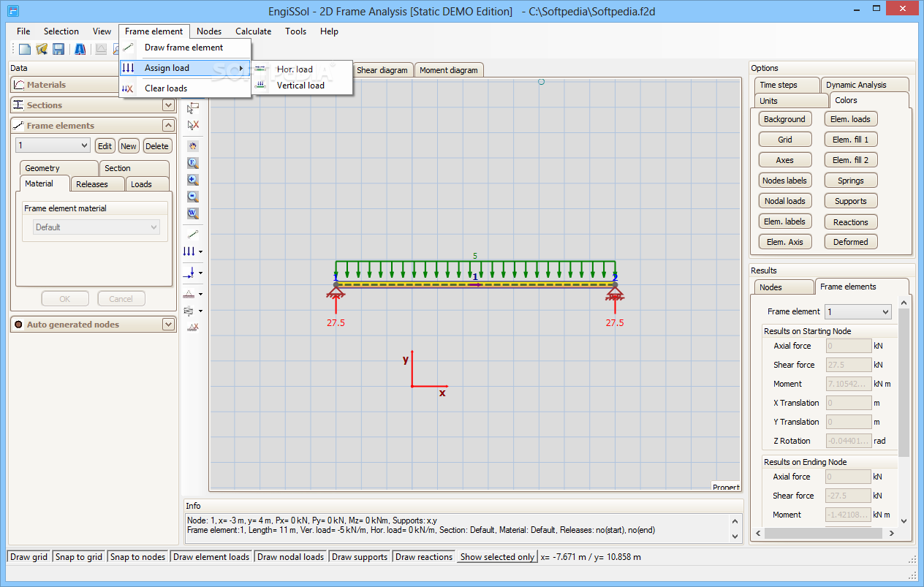Click the nodal load tool icon
The image size is (924, 587).
pos(189,273)
